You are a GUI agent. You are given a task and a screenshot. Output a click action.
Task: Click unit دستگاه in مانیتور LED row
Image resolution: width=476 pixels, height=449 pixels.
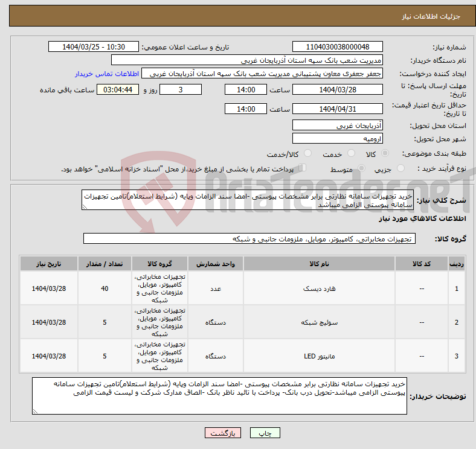tap(216, 356)
